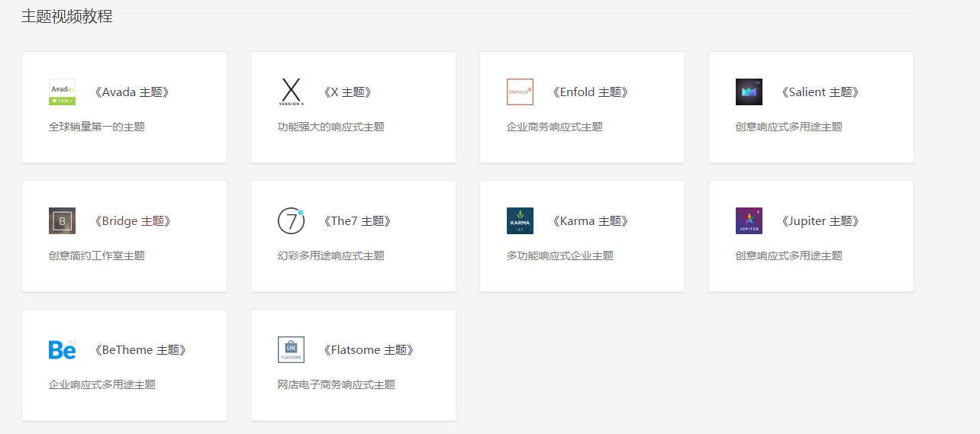980x434 pixels.
Task: Click the BeTheme logo icon
Action: 62,349
